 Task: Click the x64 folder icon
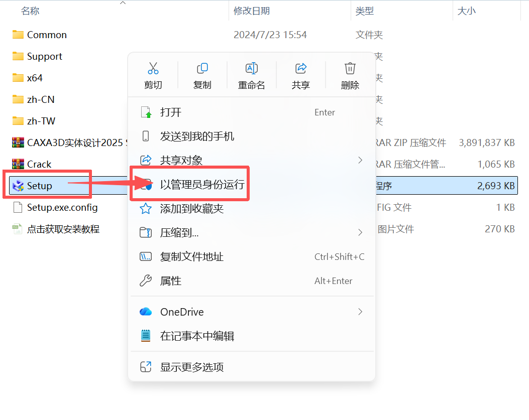[x=18, y=78]
